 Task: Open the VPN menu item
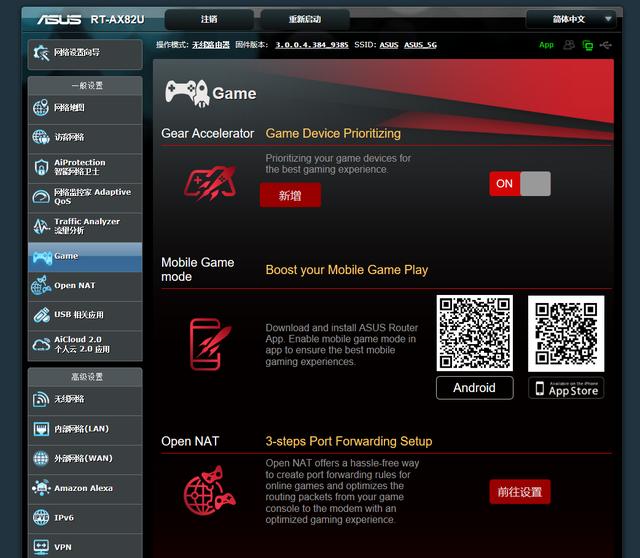[85, 546]
